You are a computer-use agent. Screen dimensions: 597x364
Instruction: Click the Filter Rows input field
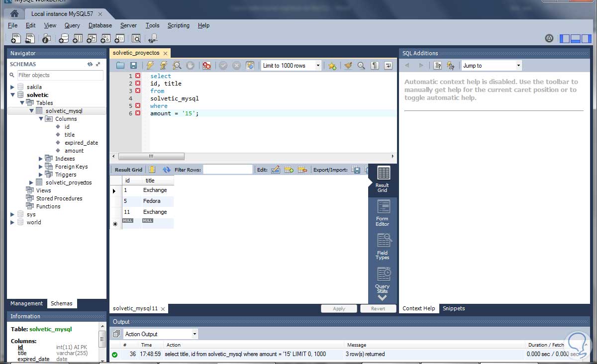tap(228, 170)
